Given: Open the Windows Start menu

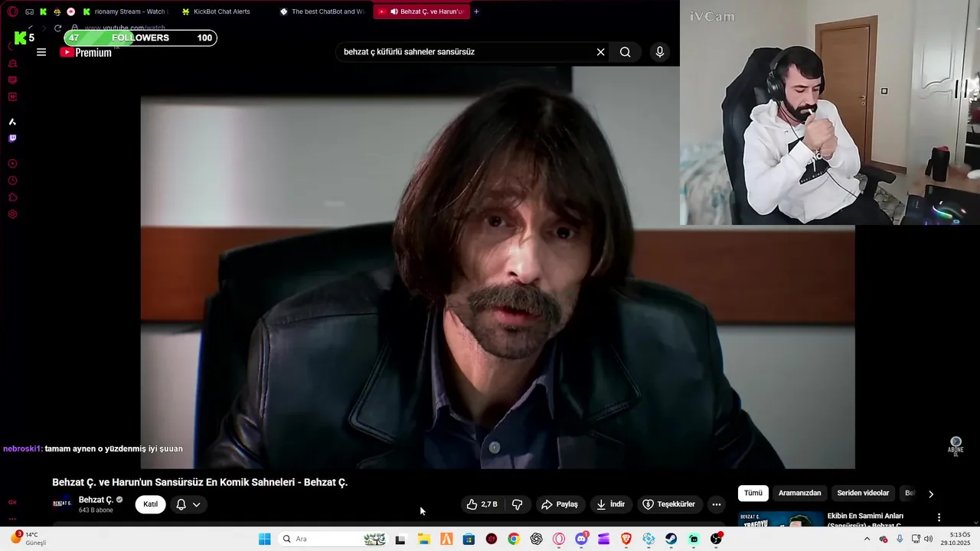Looking at the screenshot, I should pos(265,539).
